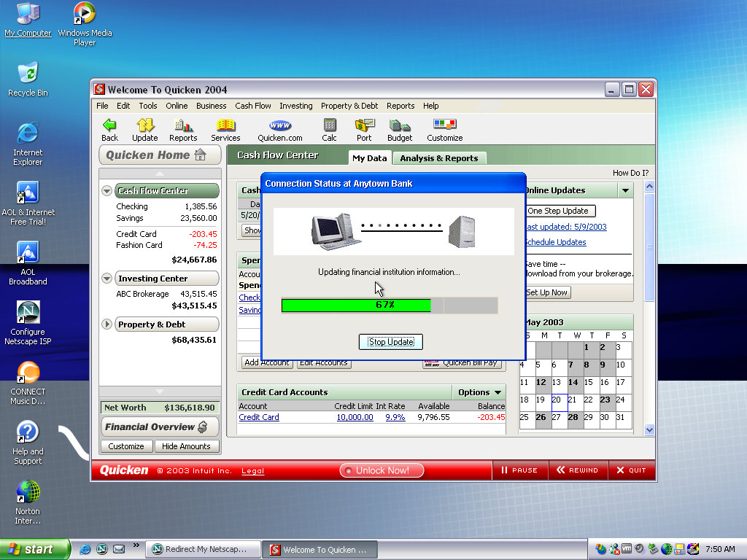Screen dimensions: 747x560
Task: Click the Windows Start button
Action: click(34, 549)
